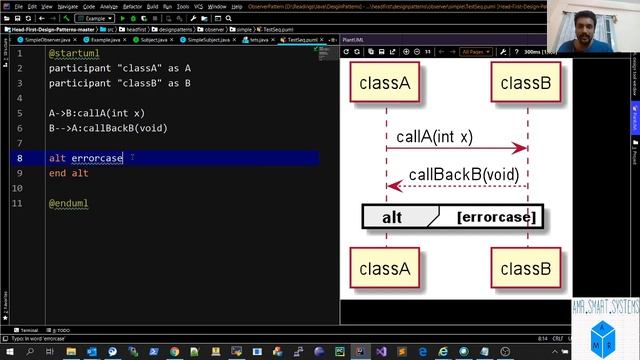Open Project Structure folder icon

pyautogui.click(x=204, y=18)
